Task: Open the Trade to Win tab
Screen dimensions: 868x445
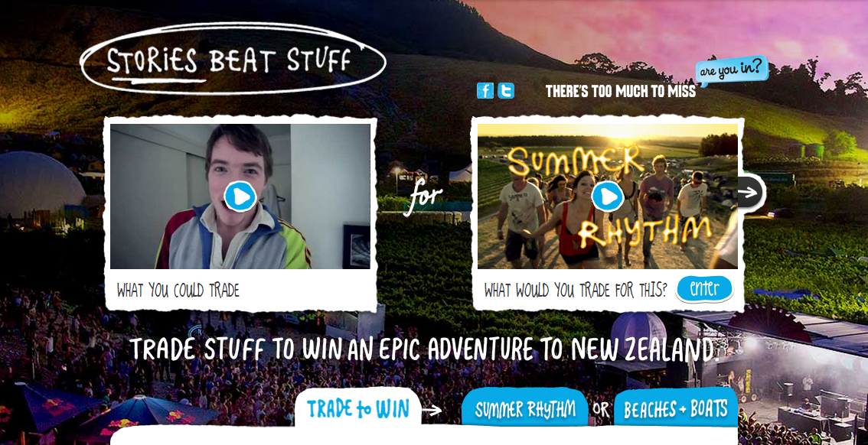Action: tap(358, 409)
